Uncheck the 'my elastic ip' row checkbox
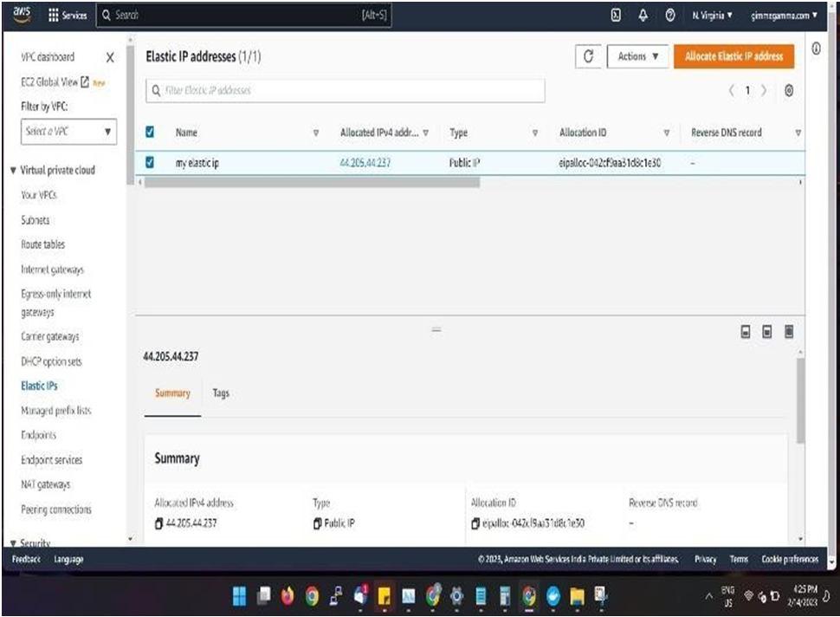840x617 pixels. pos(150,162)
